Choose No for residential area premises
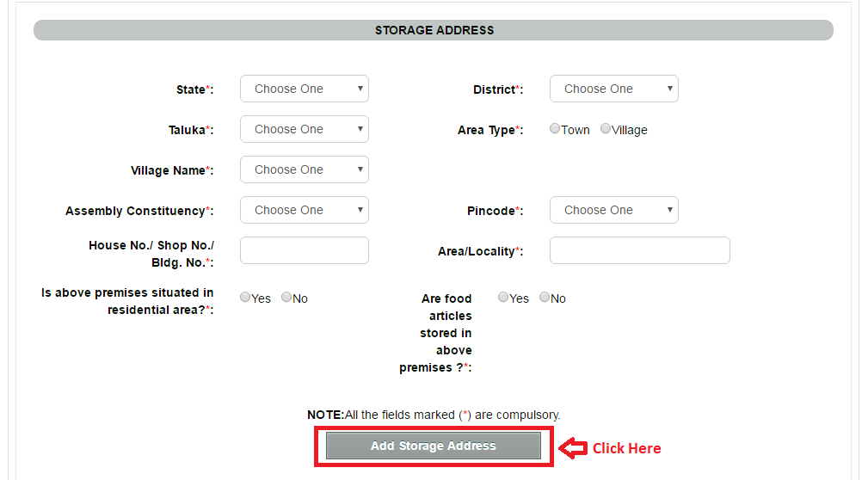This screenshot has width=868, height=480. coord(286,298)
